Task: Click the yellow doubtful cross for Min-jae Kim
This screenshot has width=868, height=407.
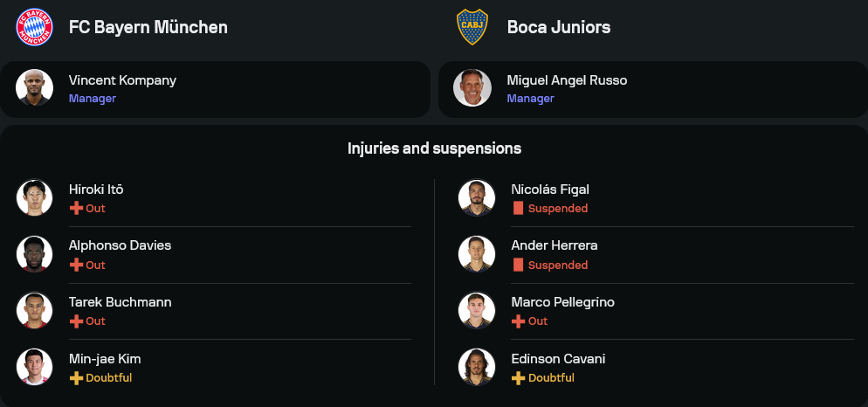Action: tap(76, 378)
